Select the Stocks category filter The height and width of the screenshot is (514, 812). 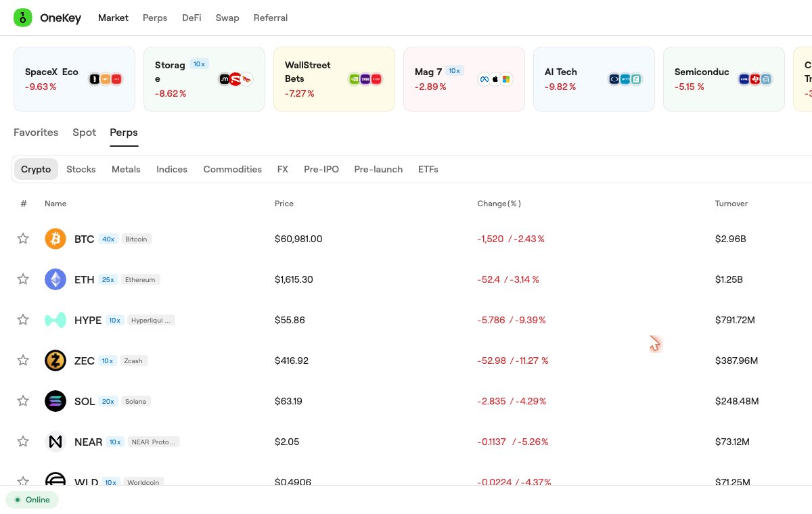point(81,169)
